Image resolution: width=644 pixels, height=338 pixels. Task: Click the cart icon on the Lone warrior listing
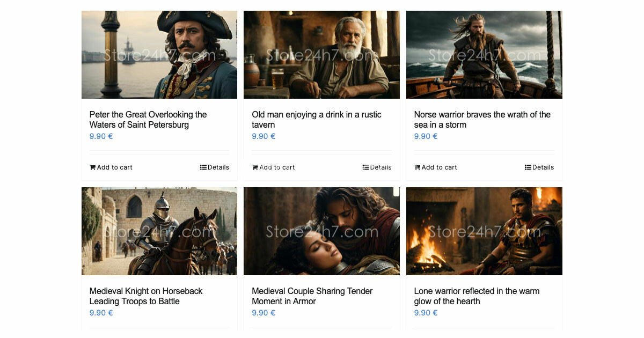[x=417, y=337]
